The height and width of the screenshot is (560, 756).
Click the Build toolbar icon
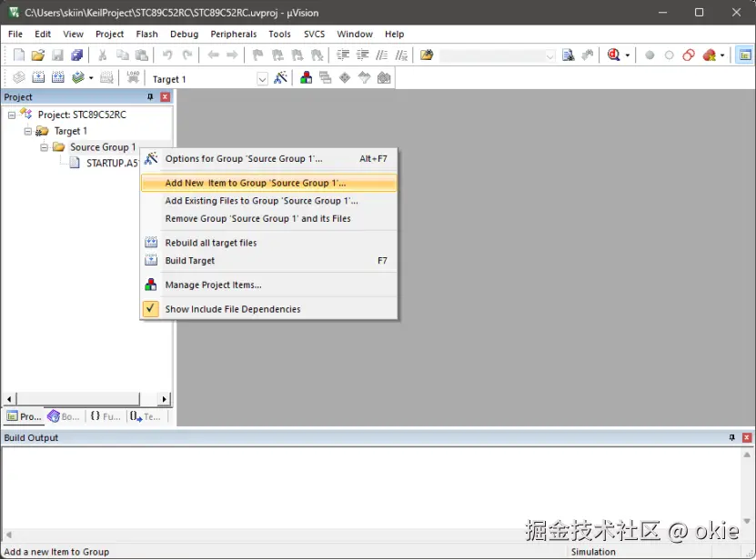click(x=38, y=77)
